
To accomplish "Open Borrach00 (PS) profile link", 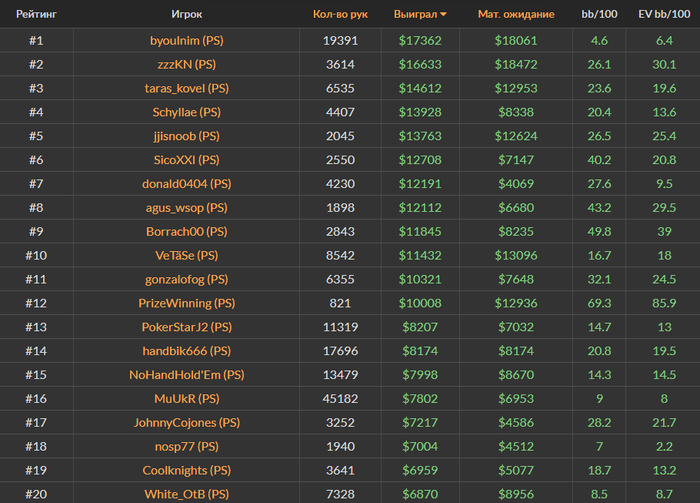I will 187,232.
